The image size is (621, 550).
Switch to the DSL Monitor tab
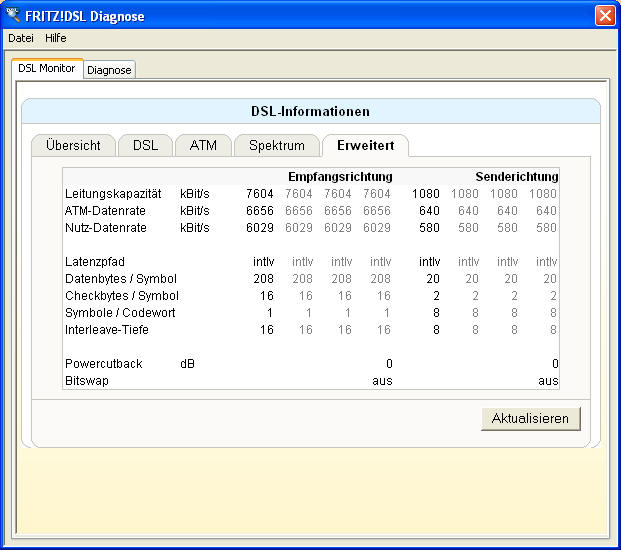(47, 69)
